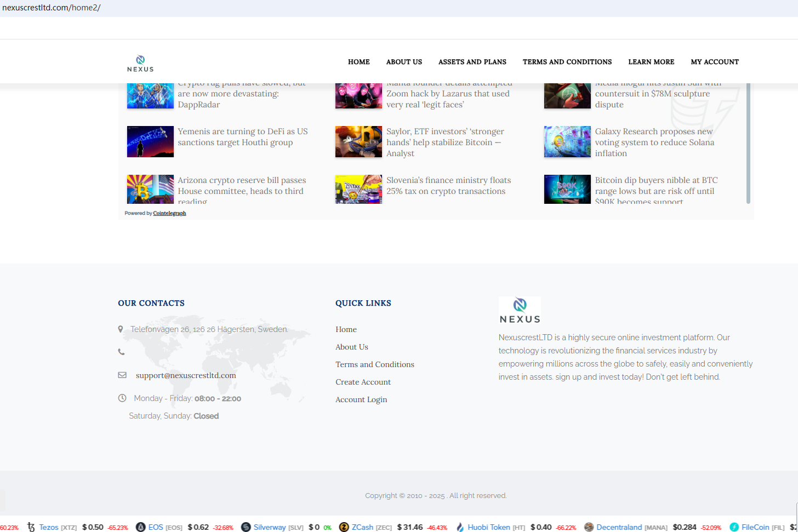The image size is (798, 532).
Task: Click the news widget vertical scrollbar
Action: [x=748, y=142]
